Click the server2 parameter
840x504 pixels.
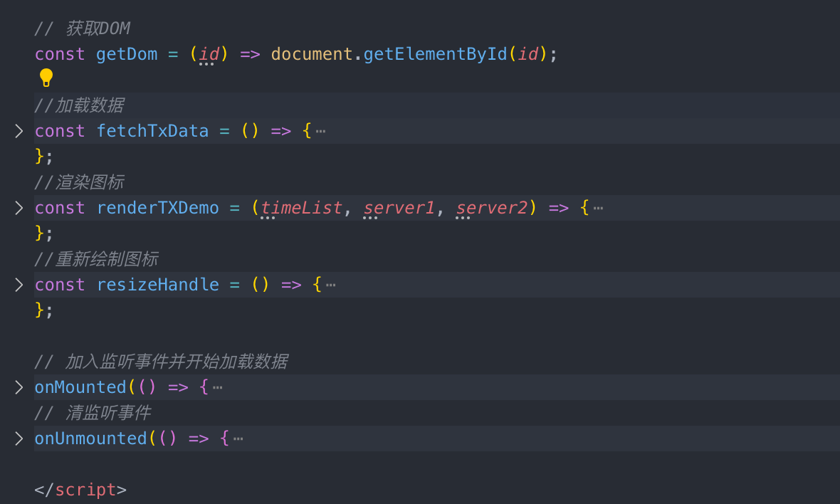point(492,208)
